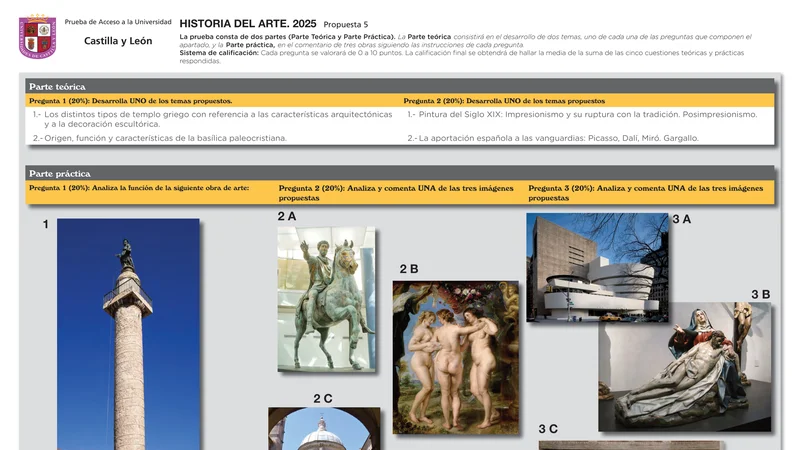Screen dimensions: 800x450
Task: Click "Prueba de Acceso a la Universidad" text
Action: click(117, 21)
